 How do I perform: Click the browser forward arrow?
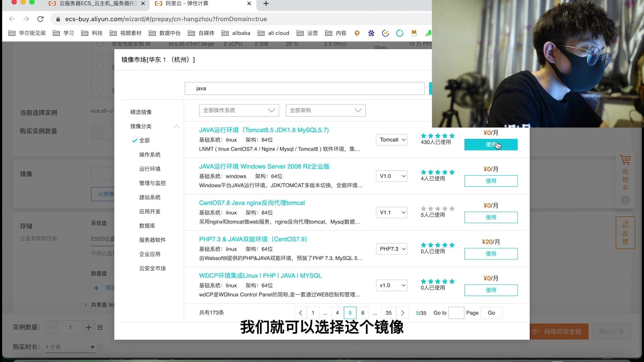tap(26, 19)
